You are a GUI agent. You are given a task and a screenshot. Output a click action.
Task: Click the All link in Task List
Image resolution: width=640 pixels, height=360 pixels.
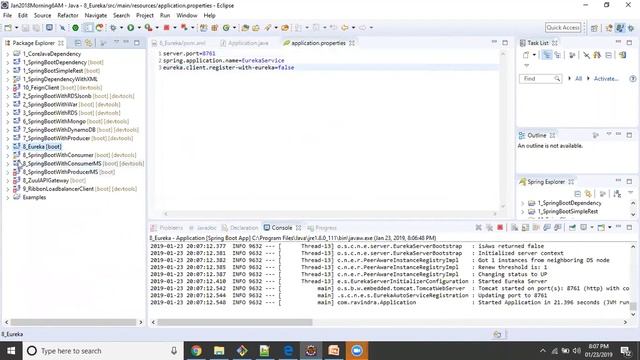coord(578,78)
